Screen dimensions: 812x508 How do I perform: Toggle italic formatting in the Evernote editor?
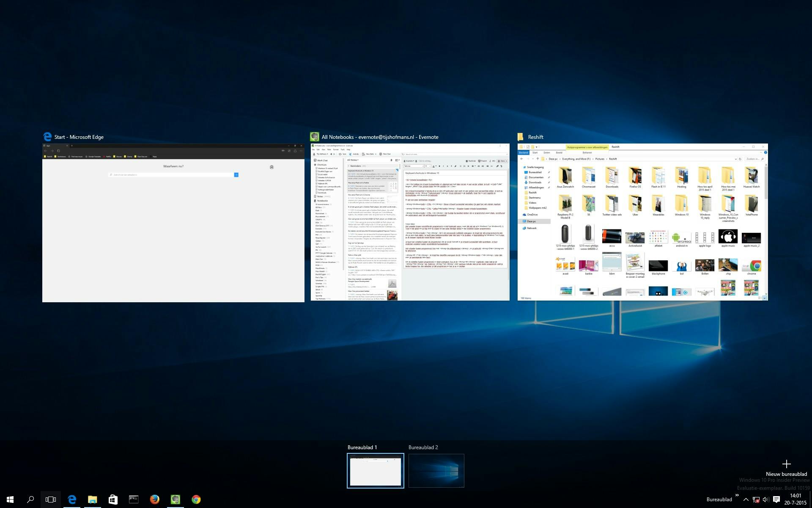click(443, 166)
